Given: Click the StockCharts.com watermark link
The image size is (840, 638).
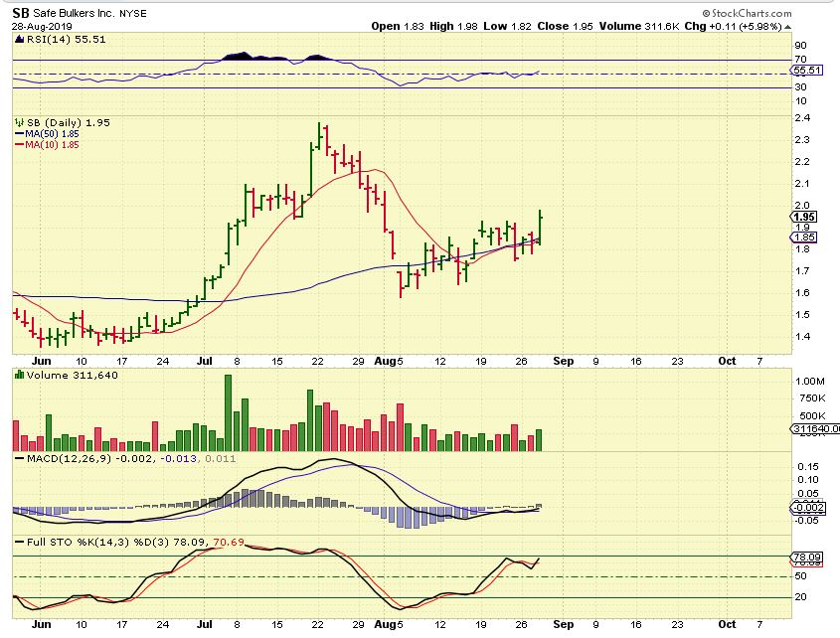Looking at the screenshot, I should pos(747,13).
